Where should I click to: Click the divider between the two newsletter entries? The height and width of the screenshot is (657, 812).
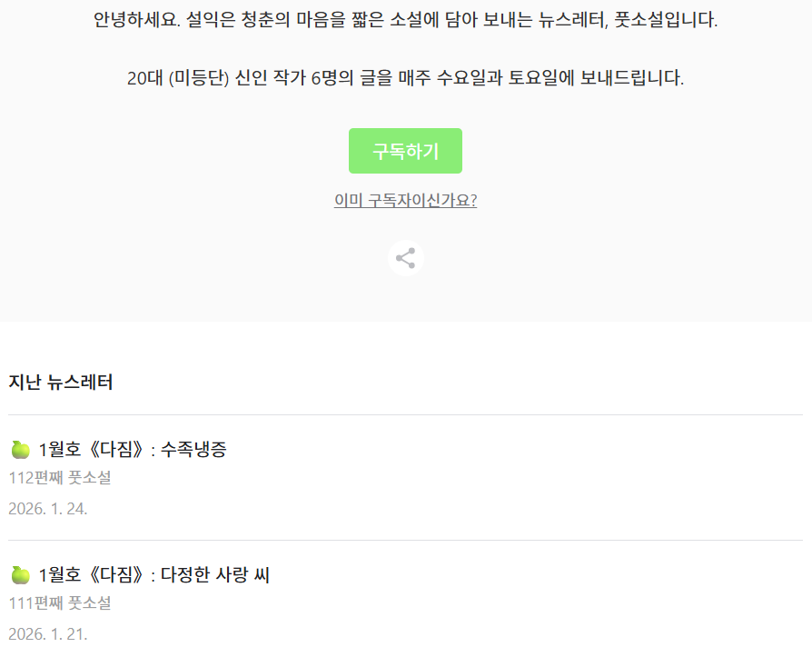(405, 540)
